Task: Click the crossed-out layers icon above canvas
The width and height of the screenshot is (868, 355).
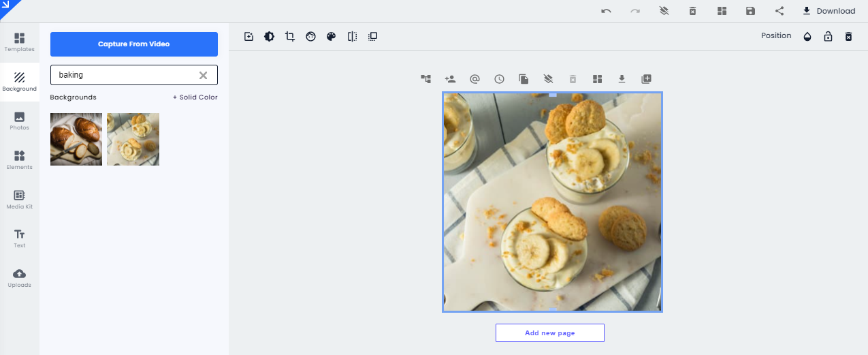Action: point(548,79)
